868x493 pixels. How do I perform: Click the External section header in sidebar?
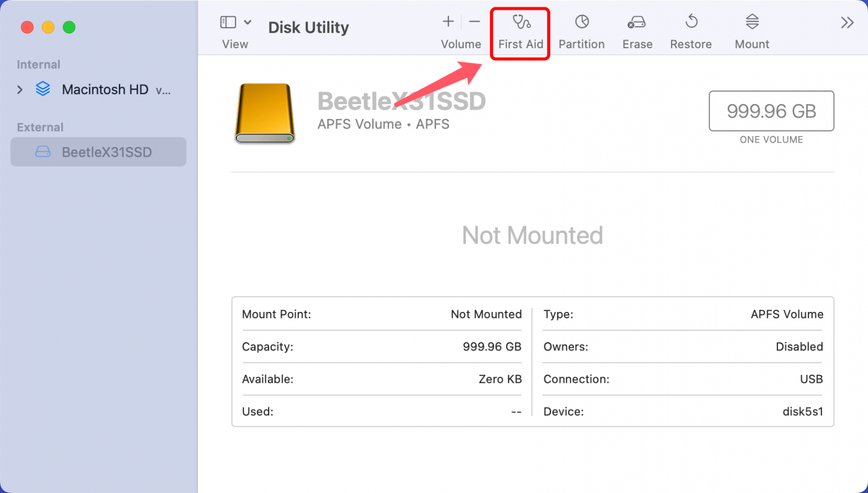pos(39,127)
